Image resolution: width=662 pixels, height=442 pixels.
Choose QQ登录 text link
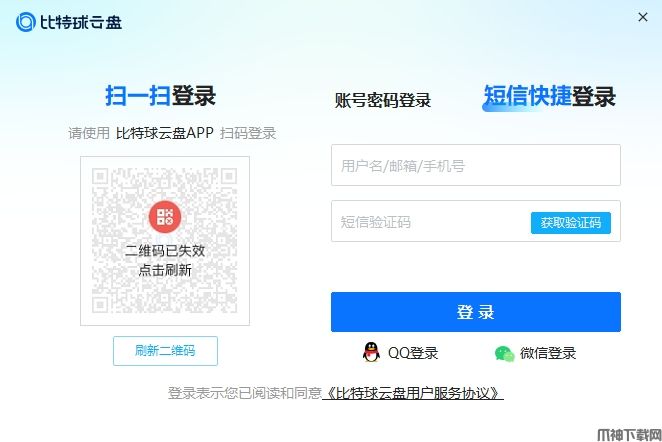tap(413, 353)
